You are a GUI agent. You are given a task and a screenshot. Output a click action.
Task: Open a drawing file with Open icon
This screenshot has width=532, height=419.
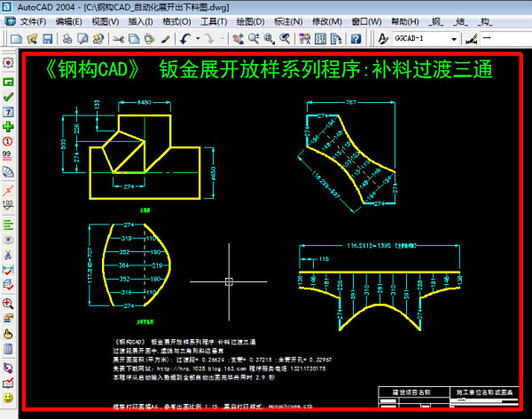tap(32, 39)
